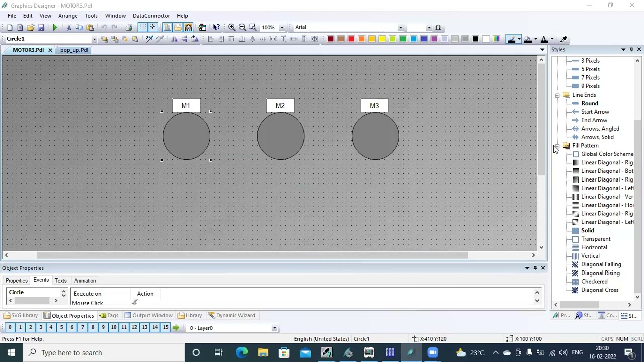Click the Windows search box
The image size is (644, 362).
(x=103, y=353)
